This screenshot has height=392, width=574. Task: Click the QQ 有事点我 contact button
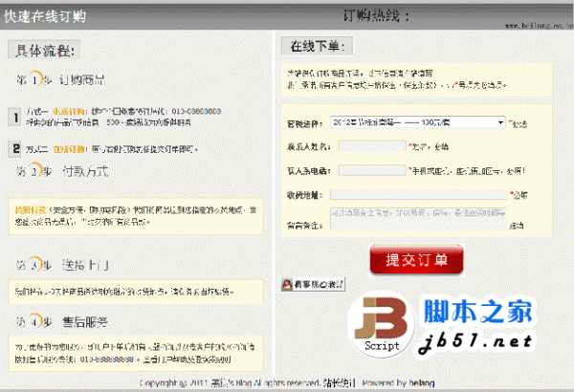tap(313, 284)
